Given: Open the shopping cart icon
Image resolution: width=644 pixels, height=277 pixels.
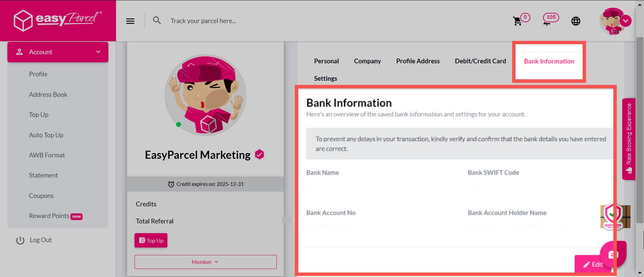Looking at the screenshot, I should click(517, 21).
